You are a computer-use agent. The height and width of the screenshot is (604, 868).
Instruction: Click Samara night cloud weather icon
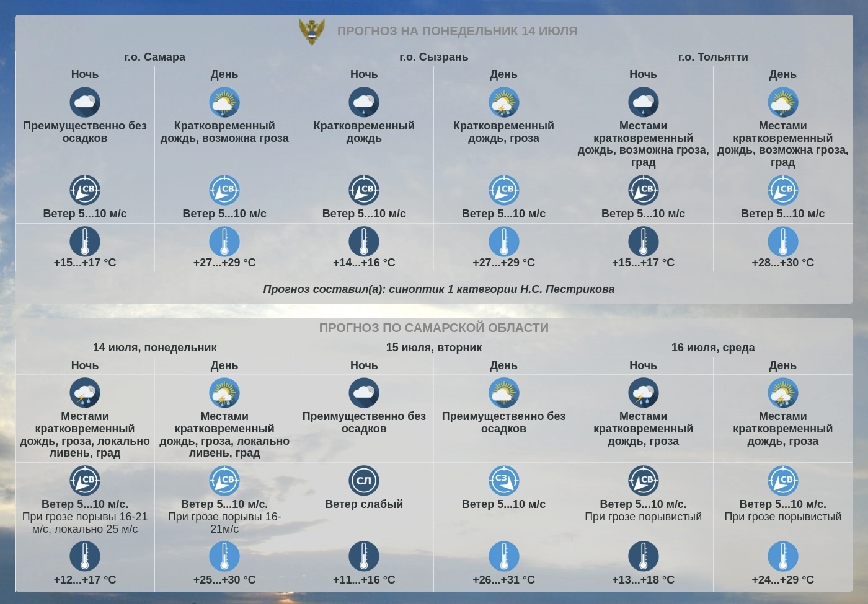pyautogui.click(x=85, y=103)
